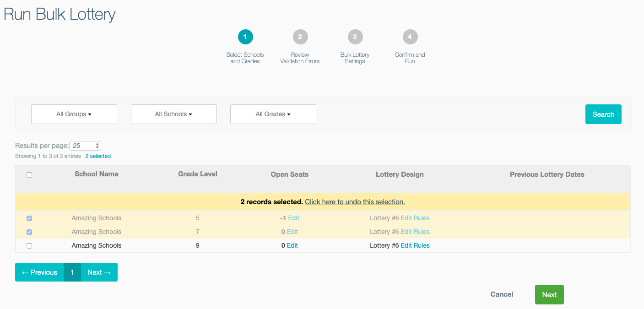The image size is (644, 309).
Task: Uncheck the Grade 5 Amazing Schools row
Action: [29, 218]
